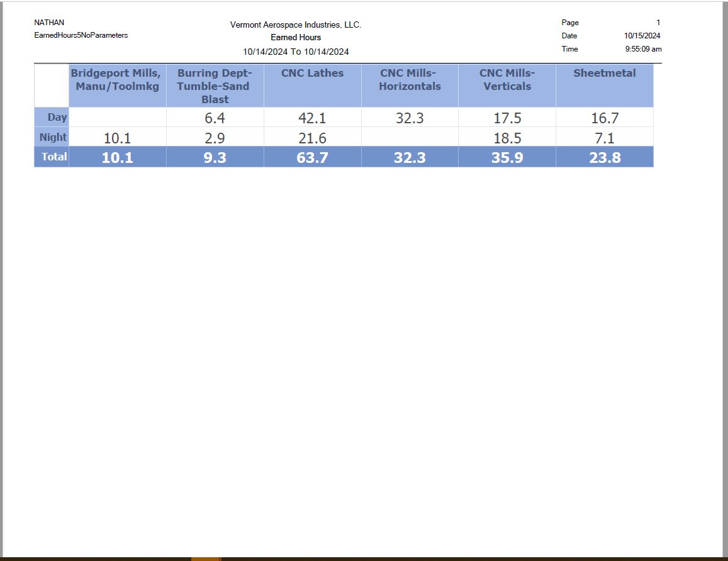Select Total value 9.3 for Burring Dept
This screenshot has width=728, height=561.
(215, 157)
